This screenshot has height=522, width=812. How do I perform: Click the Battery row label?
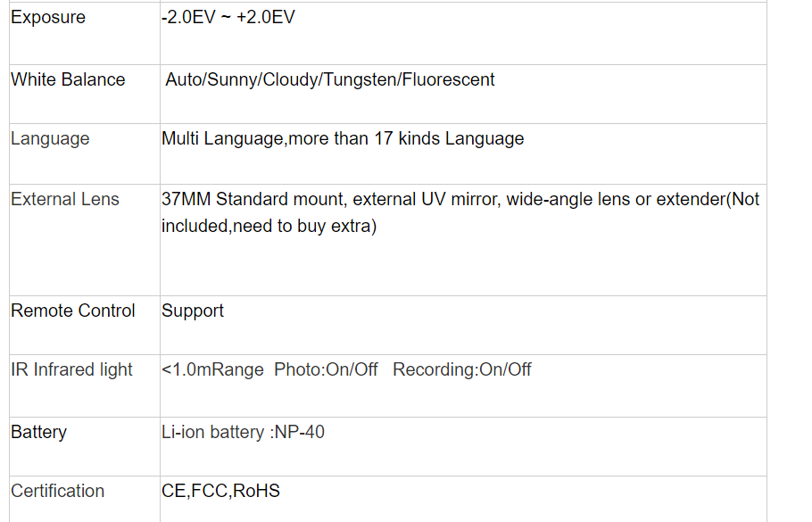[39, 432]
